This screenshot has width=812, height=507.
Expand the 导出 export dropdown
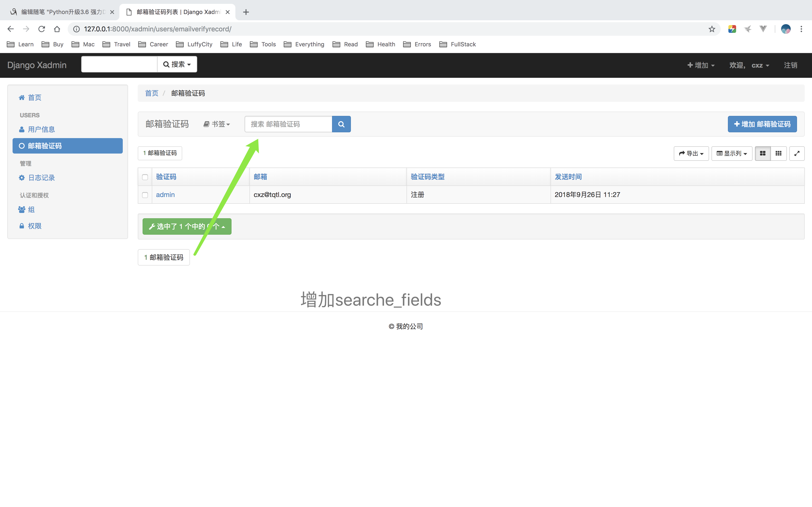coord(691,153)
